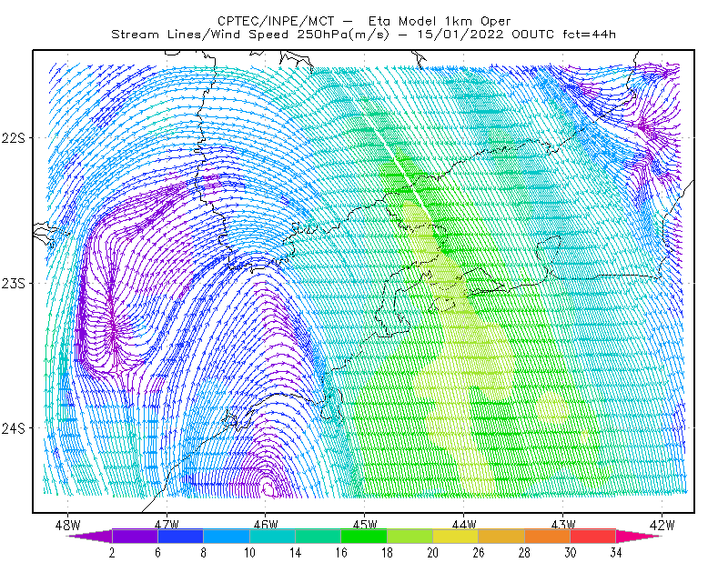Click the lime 18-20 colorbar segment
728x562 pixels.
(x=409, y=536)
